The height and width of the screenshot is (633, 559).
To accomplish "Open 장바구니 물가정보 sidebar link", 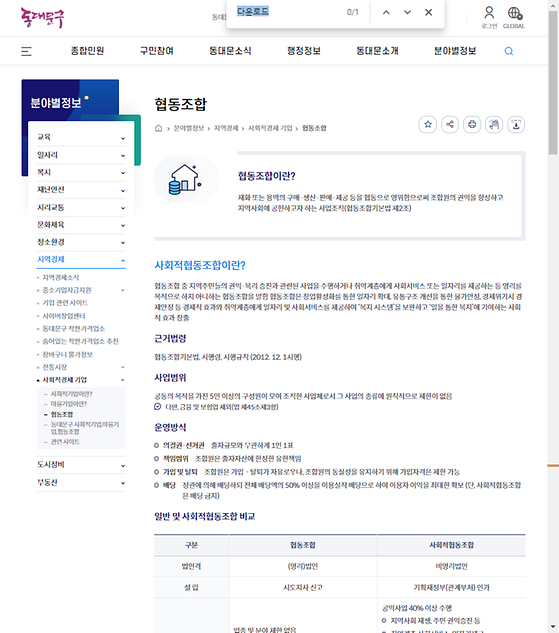I will click(x=67, y=354).
